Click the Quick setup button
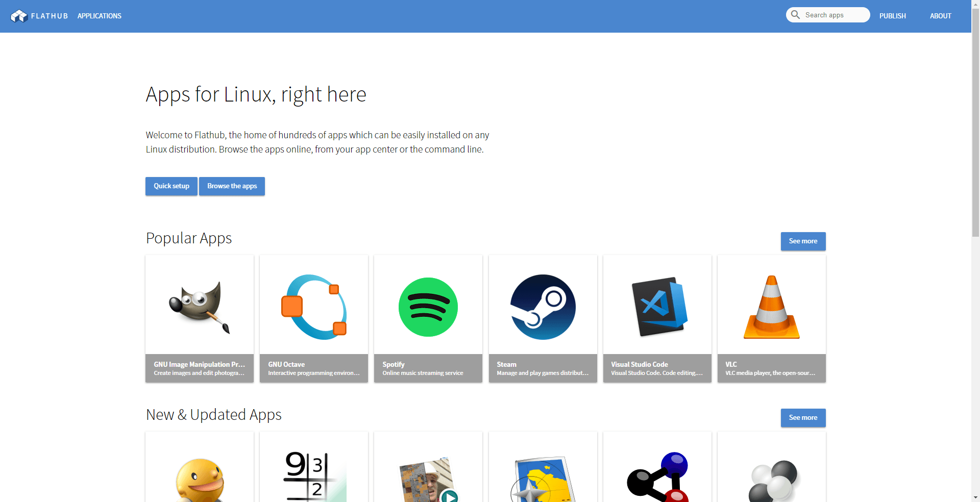 pyautogui.click(x=171, y=186)
